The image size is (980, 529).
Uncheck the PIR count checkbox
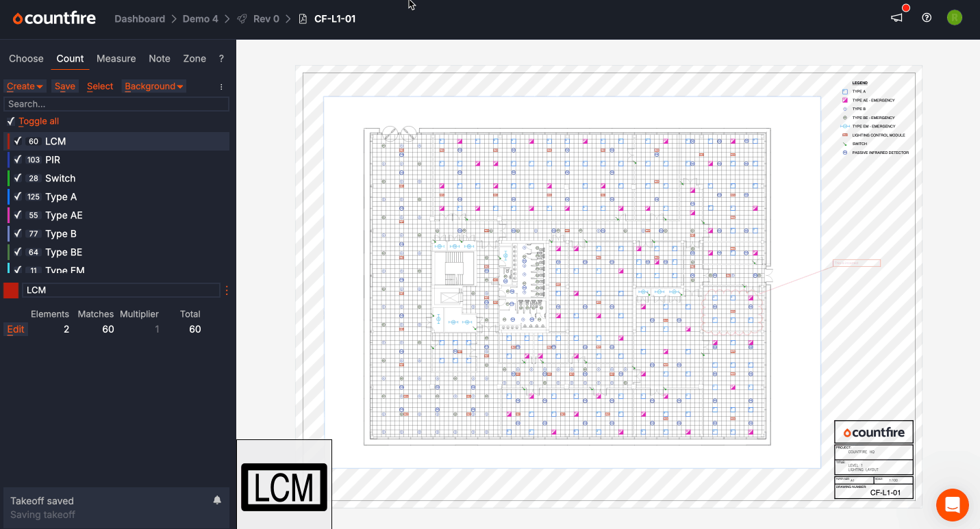(x=18, y=159)
